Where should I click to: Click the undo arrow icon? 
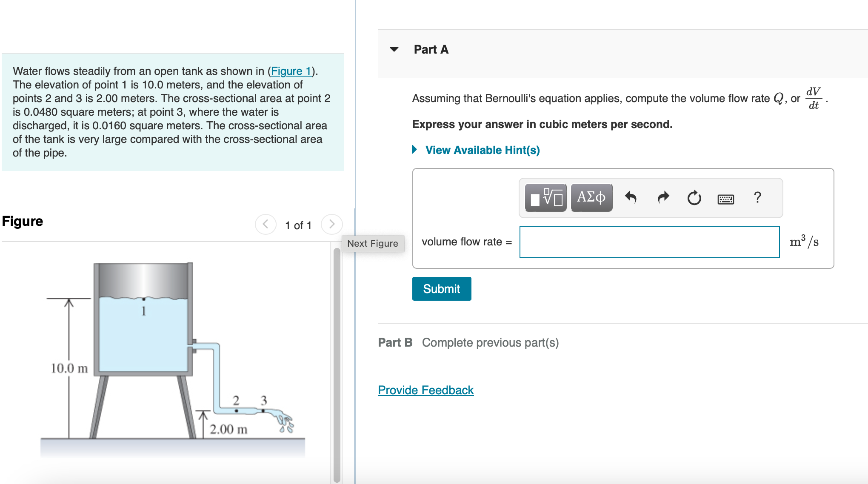coord(630,198)
